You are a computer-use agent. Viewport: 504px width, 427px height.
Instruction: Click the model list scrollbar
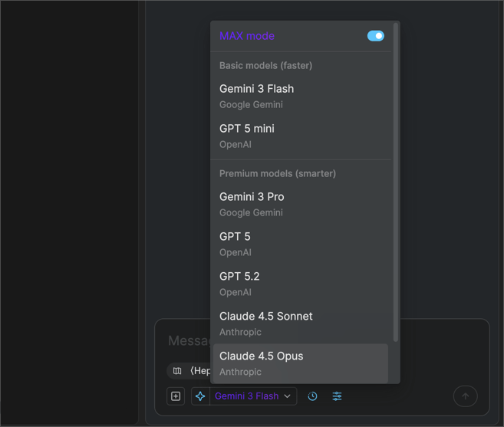(396, 182)
